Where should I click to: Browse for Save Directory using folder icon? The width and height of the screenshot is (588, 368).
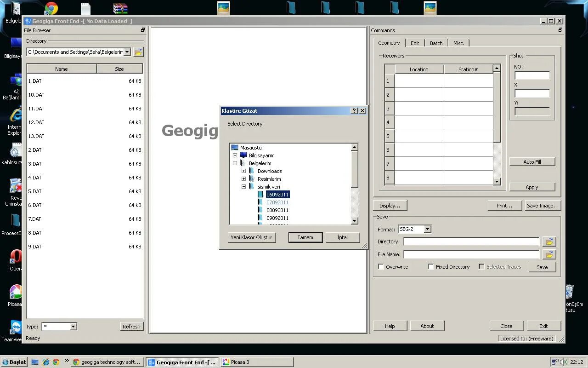(549, 241)
